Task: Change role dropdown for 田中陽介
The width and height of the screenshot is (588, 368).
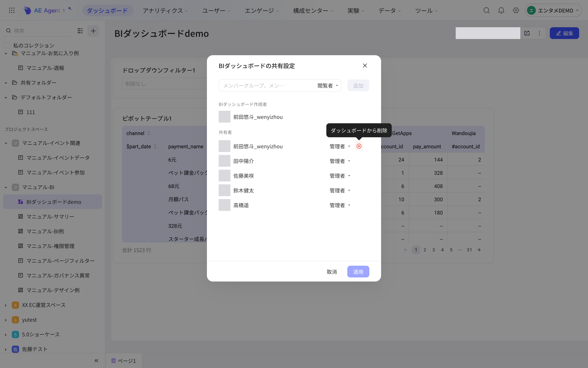Action: [x=340, y=161]
